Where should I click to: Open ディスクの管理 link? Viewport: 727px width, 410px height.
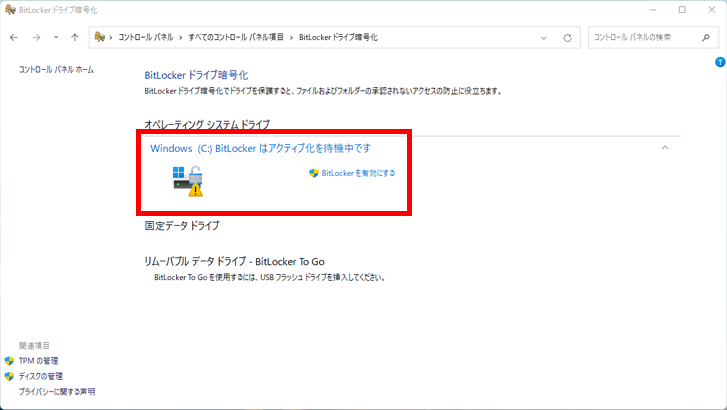41,376
